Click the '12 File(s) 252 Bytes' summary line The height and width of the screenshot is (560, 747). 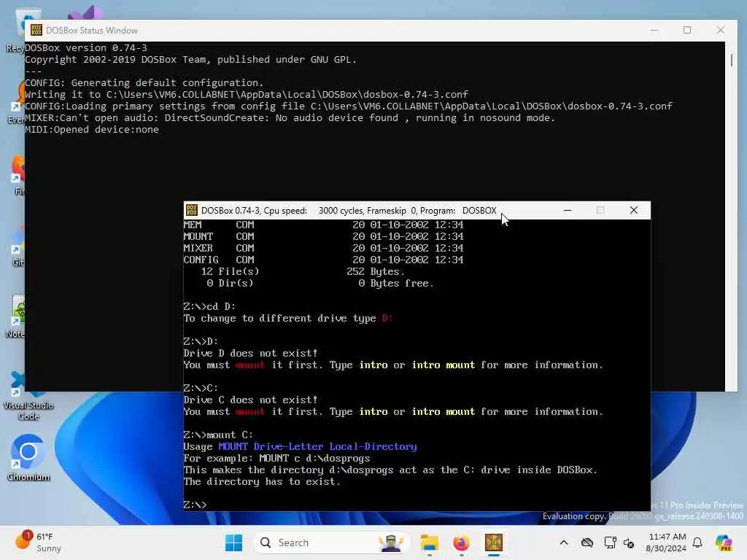[303, 271]
